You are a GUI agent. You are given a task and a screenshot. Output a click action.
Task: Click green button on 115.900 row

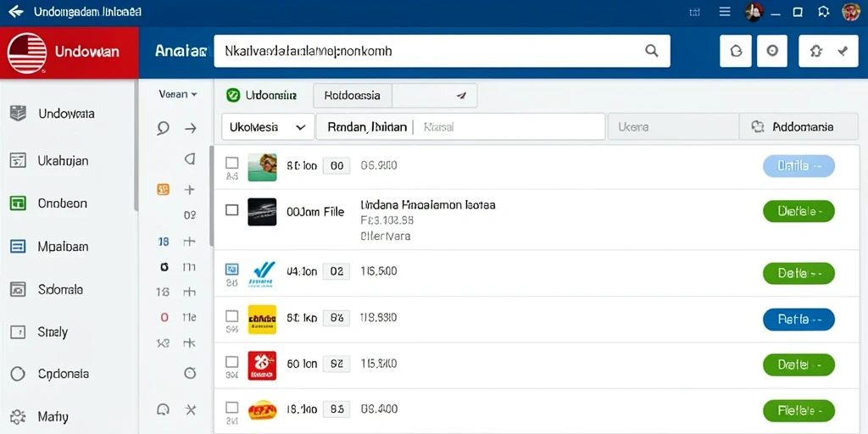[x=798, y=364]
